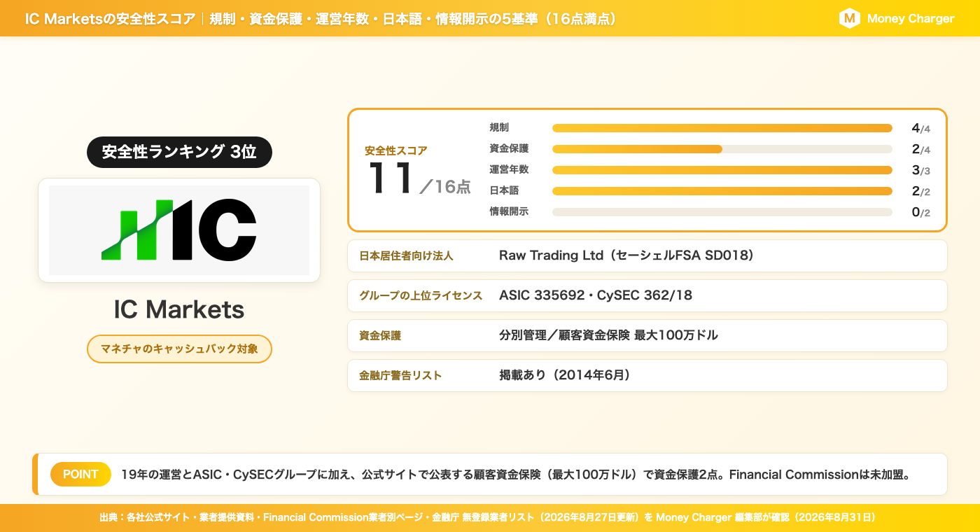
Task: Click the IC Markets name under the logo
Action: pyautogui.click(x=179, y=309)
